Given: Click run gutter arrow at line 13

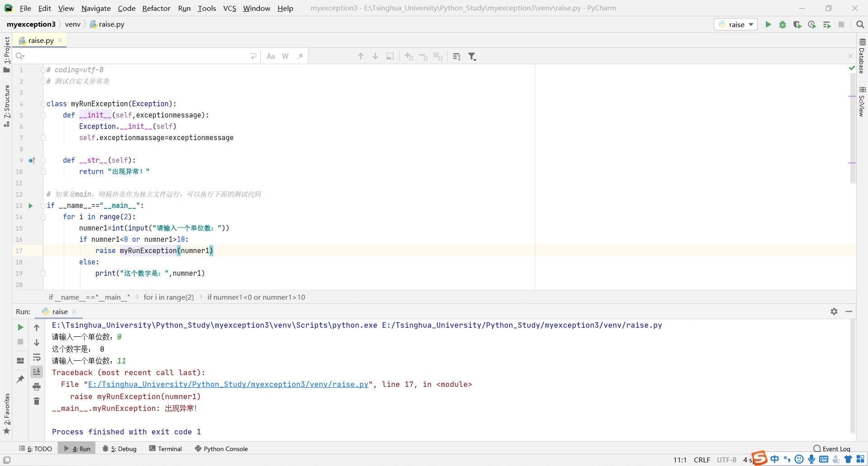Looking at the screenshot, I should [31, 206].
